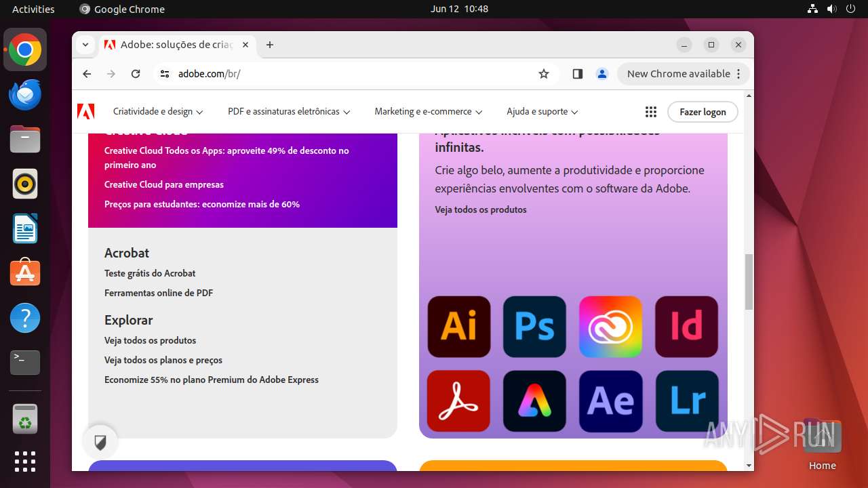Open the InDesign (Id) app icon

pos(686,327)
